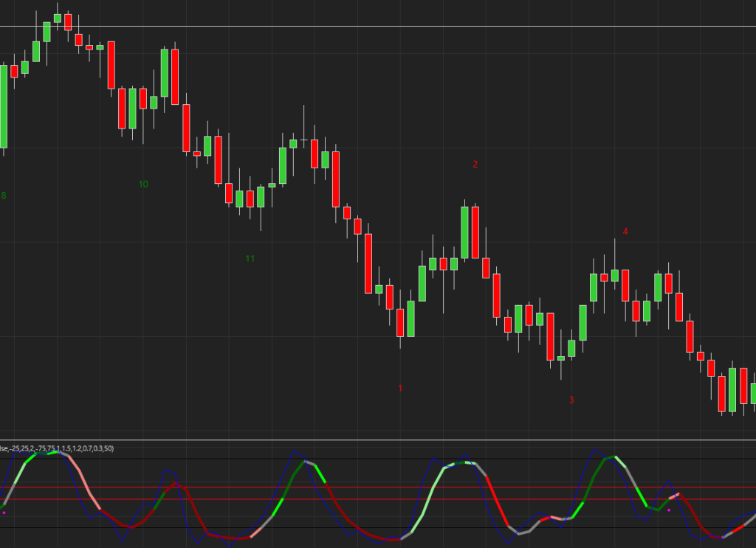Click the red count label 1
Image resolution: width=756 pixels, height=548 pixels.
(400, 388)
